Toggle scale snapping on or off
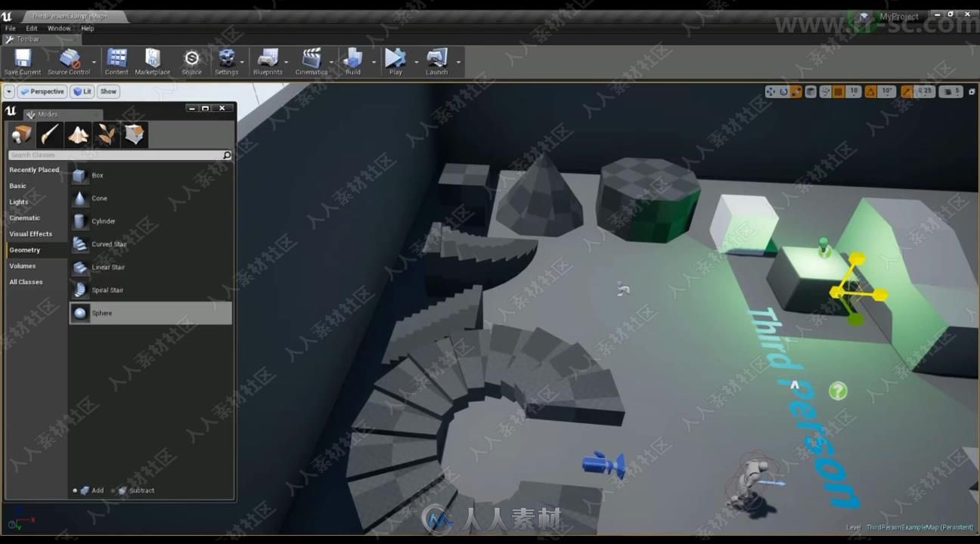Screen dimensions: 980x544 pos(906,91)
